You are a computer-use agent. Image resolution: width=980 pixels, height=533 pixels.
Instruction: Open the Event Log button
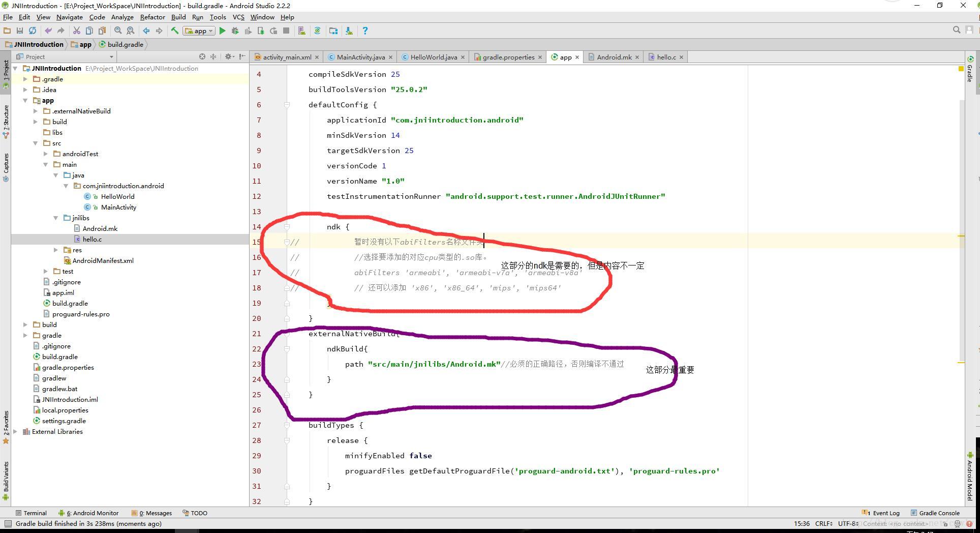[881, 513]
